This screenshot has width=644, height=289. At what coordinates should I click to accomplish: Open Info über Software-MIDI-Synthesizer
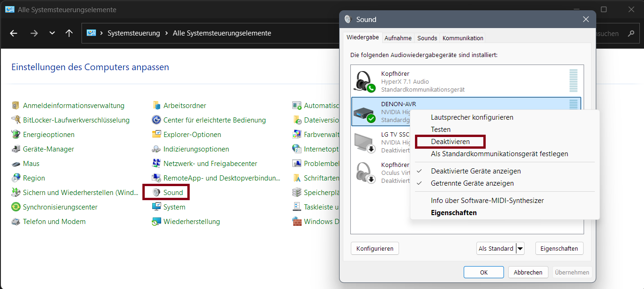tap(504, 201)
